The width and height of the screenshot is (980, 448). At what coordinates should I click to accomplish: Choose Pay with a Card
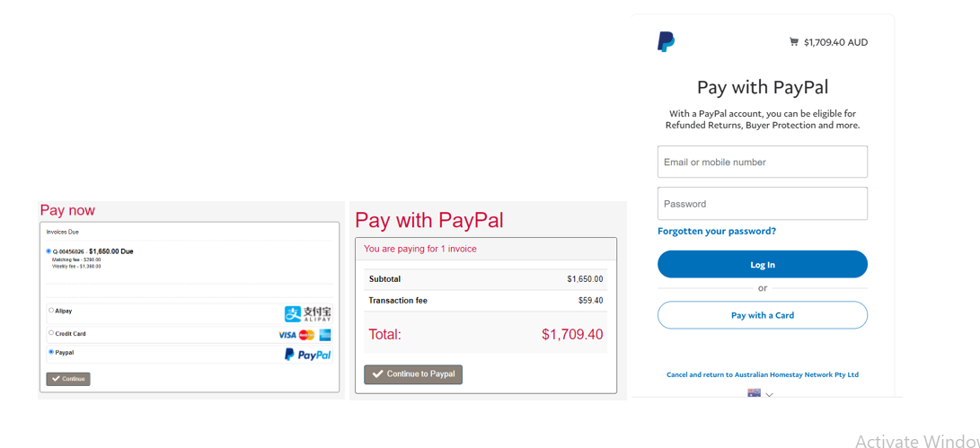(763, 315)
